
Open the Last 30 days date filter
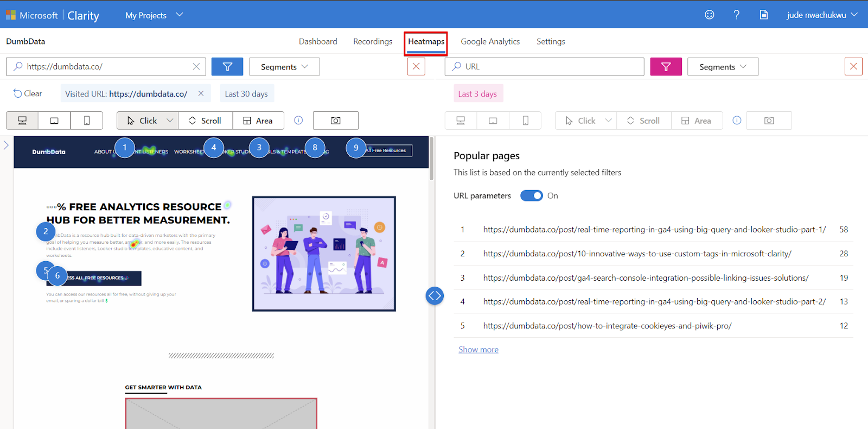click(247, 93)
